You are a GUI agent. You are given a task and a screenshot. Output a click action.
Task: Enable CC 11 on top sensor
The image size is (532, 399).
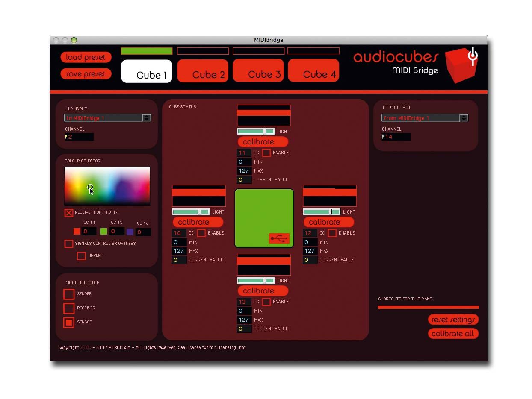point(266,153)
